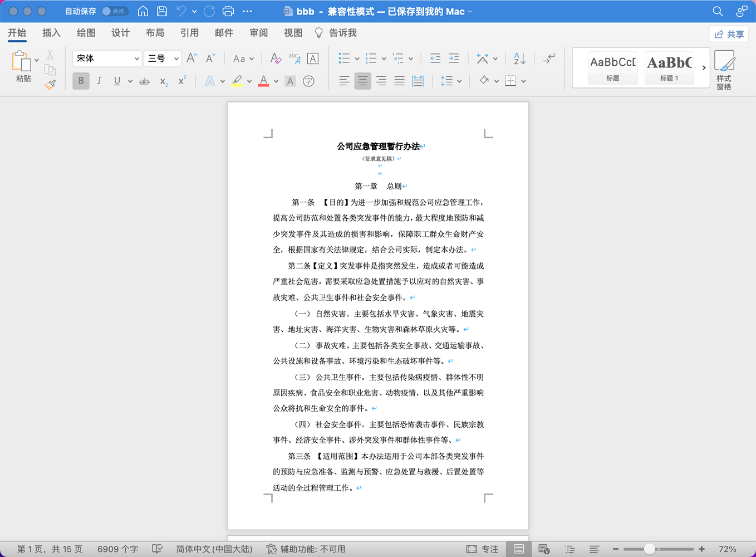Switch to 专注 focus mode
Image resolution: width=756 pixels, height=557 pixels.
tap(482, 549)
